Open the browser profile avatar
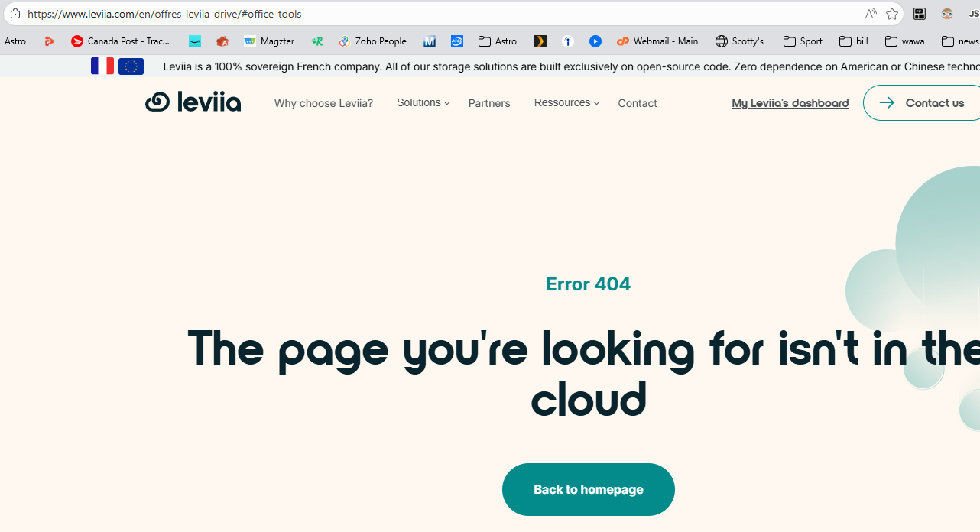Viewport: 980px width, 532px height. [x=947, y=14]
